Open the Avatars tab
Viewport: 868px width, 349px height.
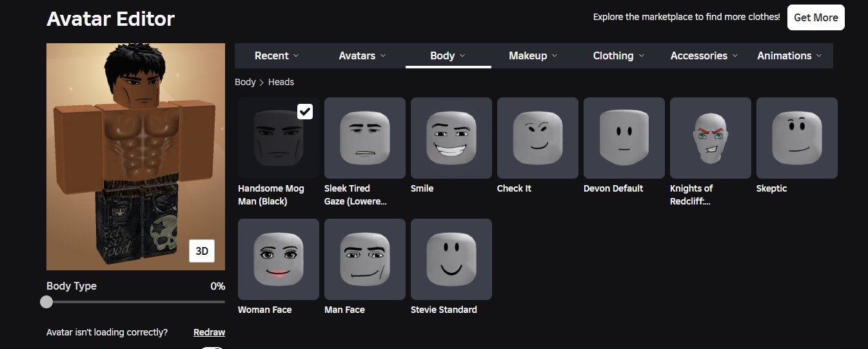[x=362, y=55]
